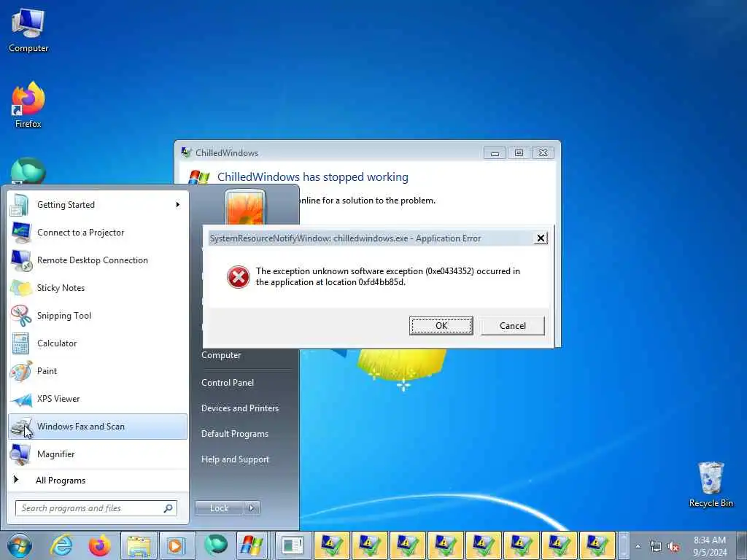Click the Sticky Notes icon
This screenshot has height=560, width=747.
point(20,287)
